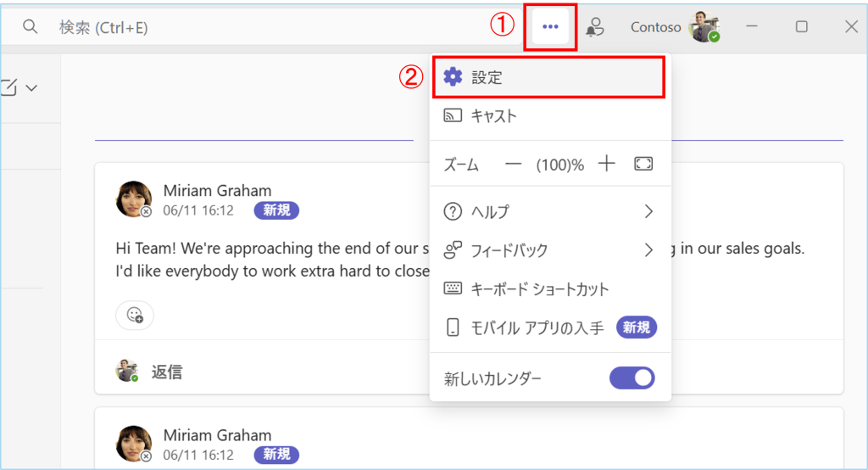Screen dimensions: 868x470
Task: Select モバイル アプリの入手
Action: [537, 328]
